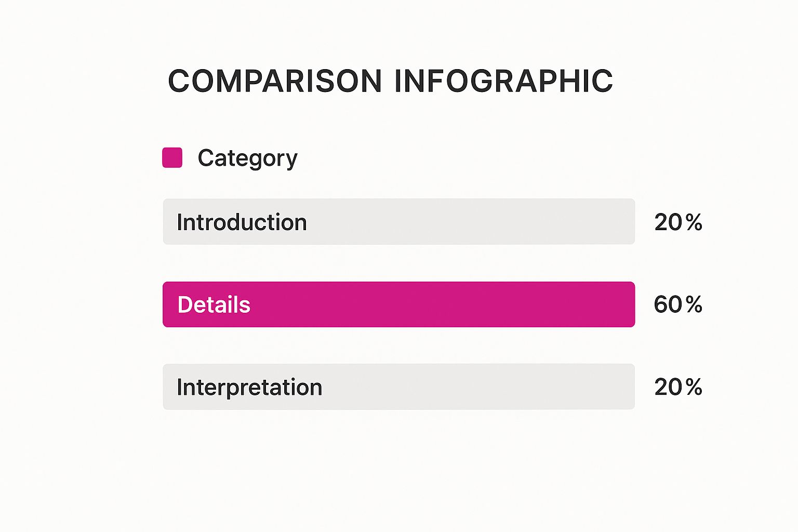The image size is (798, 532).
Task: Click the percent sign after 60
Action: (694, 304)
